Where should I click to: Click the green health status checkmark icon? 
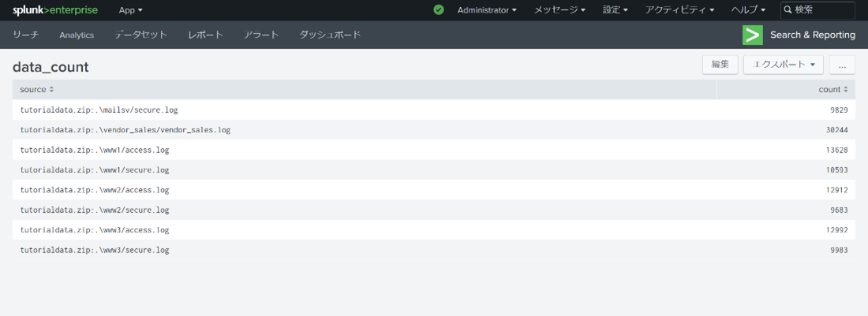click(x=439, y=10)
